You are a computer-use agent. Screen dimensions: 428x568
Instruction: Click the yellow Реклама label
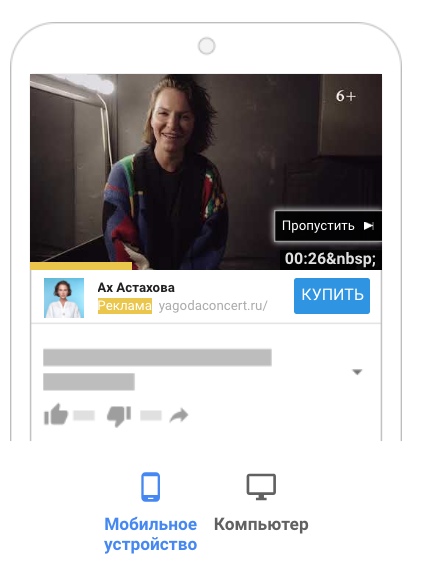click(x=125, y=306)
